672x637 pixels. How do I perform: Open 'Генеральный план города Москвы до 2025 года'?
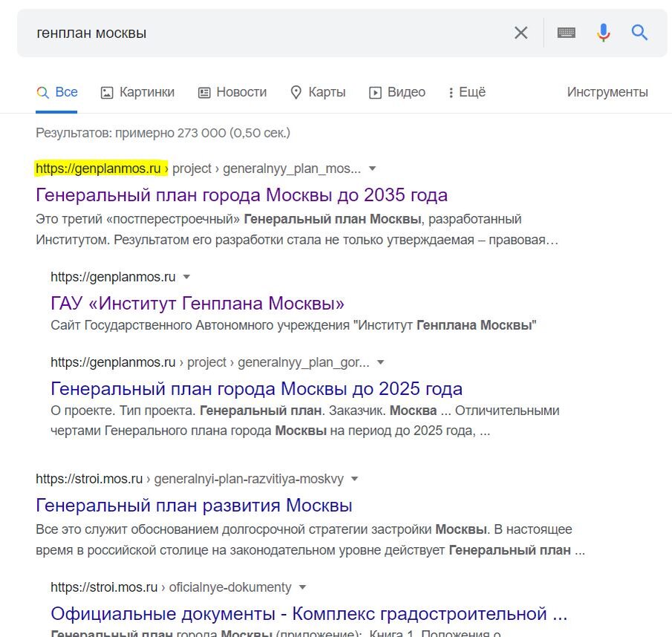tap(256, 389)
